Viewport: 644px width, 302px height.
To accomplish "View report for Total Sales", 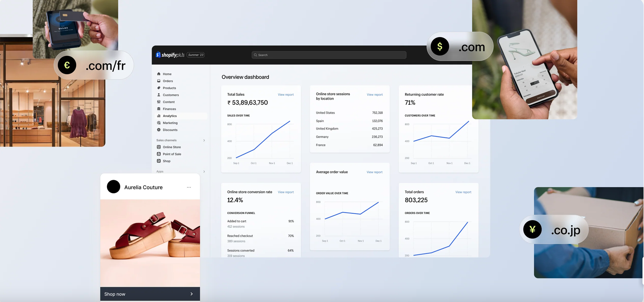I will [x=286, y=95].
